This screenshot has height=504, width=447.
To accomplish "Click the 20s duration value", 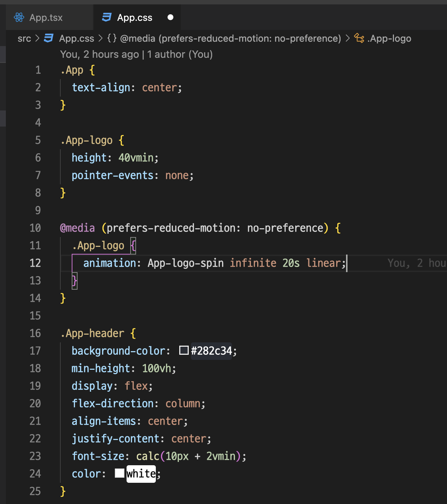I will (291, 263).
